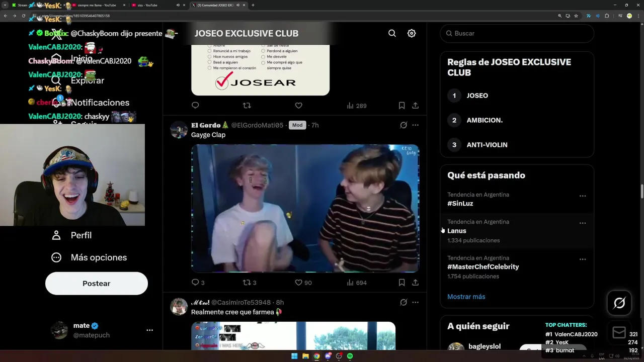
Task: Bookmark the JOSEAR checklist post
Action: click(401, 106)
